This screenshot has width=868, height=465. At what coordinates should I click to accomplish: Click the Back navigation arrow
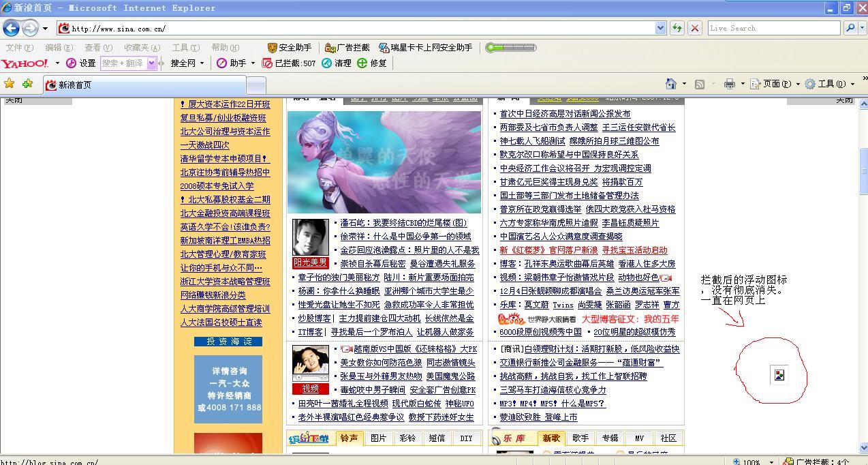(11, 28)
